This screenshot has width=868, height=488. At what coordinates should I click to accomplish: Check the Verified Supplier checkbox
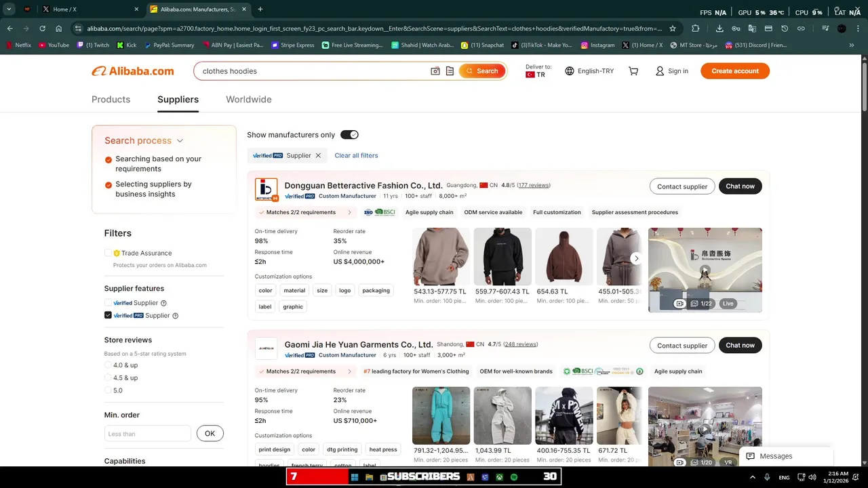click(x=108, y=303)
